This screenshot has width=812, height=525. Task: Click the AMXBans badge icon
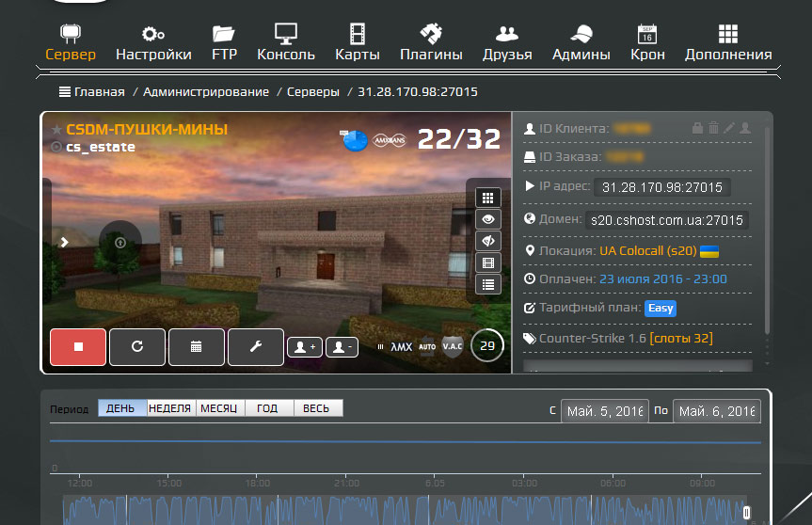pyautogui.click(x=390, y=140)
